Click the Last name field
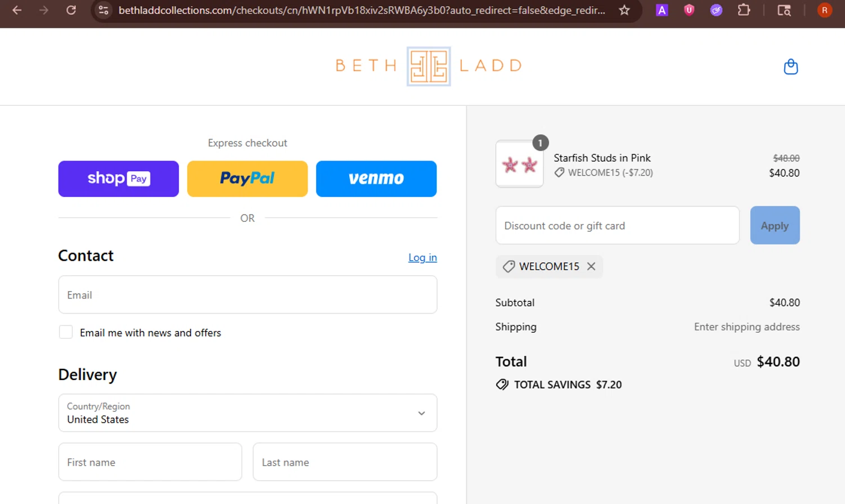845x504 pixels. pos(345,462)
